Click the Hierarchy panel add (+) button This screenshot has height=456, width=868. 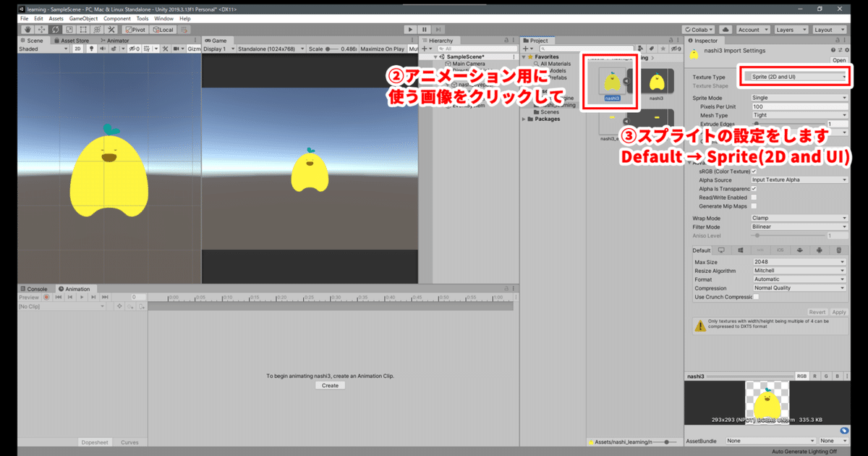(x=427, y=48)
